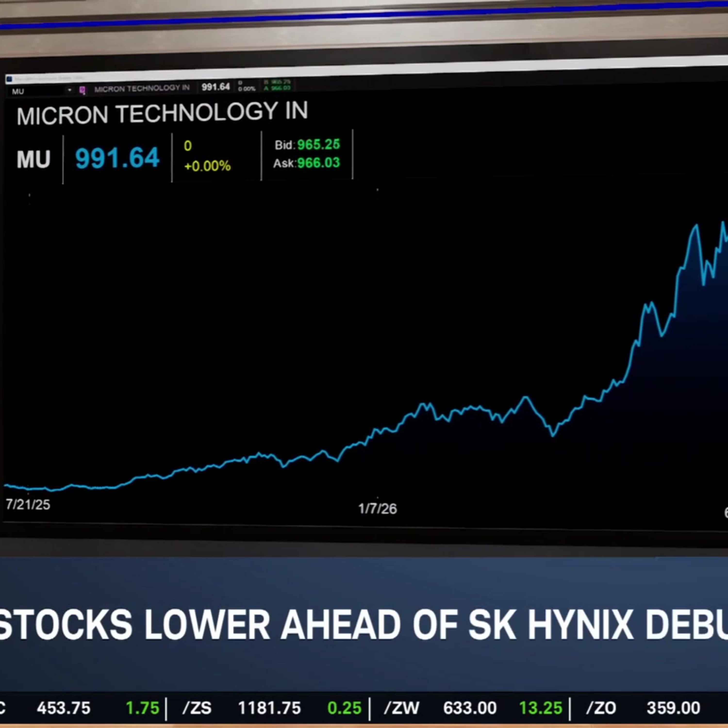Click the toolbar text 'MICRON TECHNOLOGY IN'

coord(142,89)
